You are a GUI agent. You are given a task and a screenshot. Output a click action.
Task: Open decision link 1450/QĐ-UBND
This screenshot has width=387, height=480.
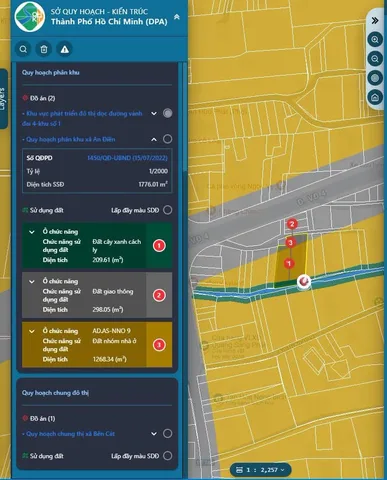coord(127,158)
